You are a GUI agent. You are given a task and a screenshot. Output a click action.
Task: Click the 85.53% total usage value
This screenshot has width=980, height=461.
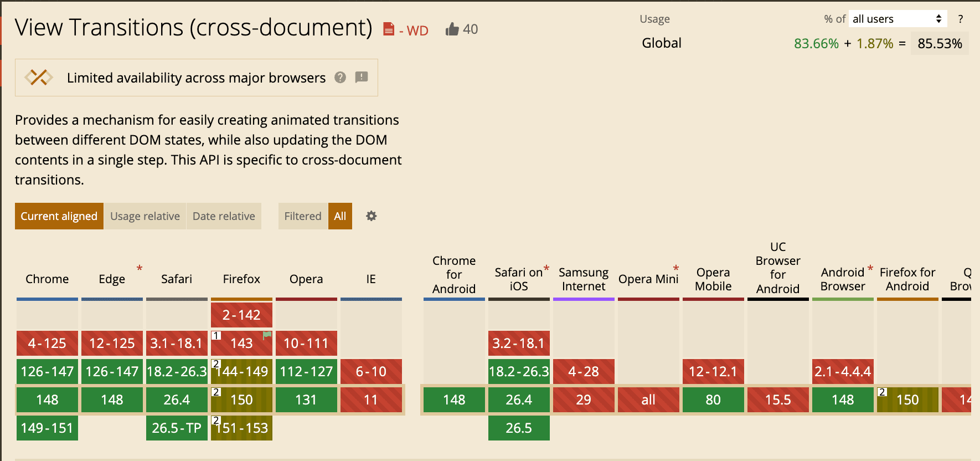pos(940,44)
